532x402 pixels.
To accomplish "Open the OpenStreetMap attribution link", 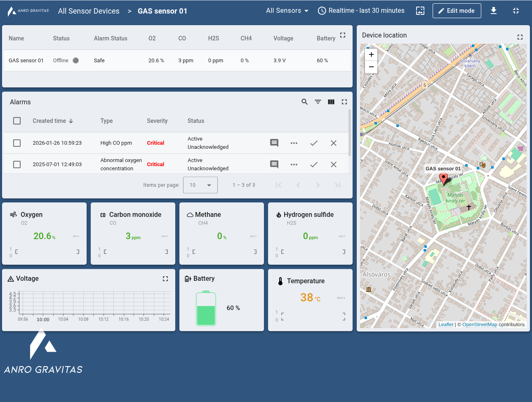I will pyautogui.click(x=479, y=324).
